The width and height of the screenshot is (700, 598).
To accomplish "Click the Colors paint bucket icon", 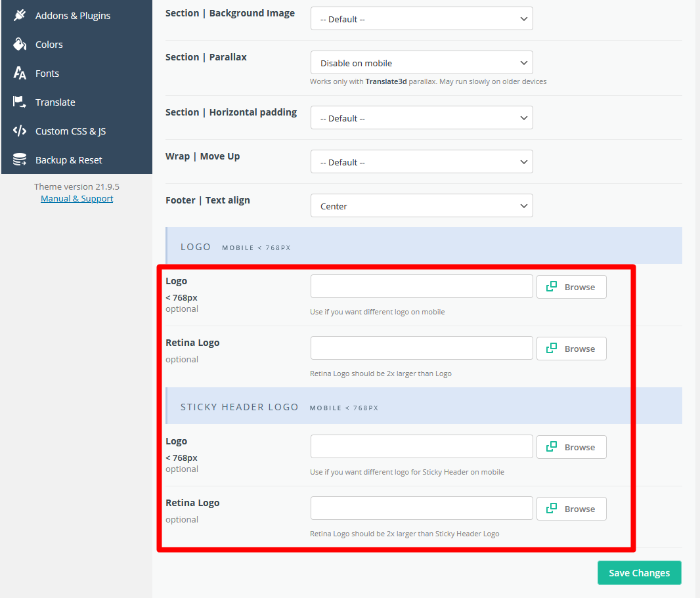I will [20, 44].
